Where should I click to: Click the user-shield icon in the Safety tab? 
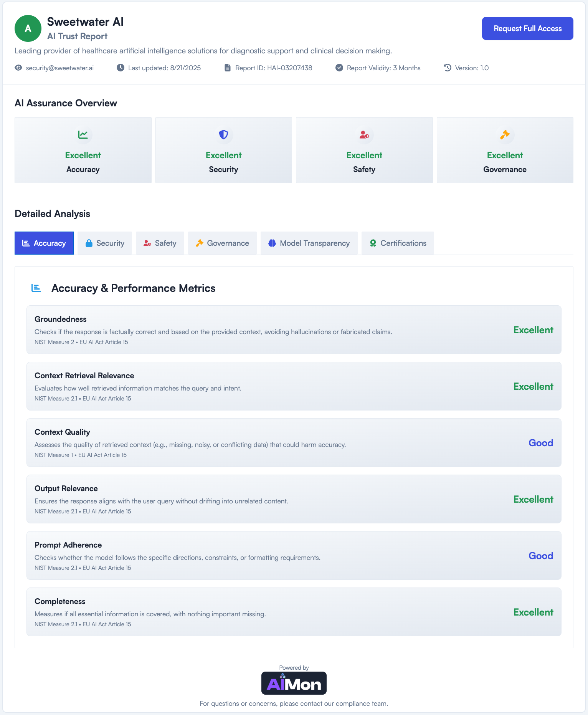coord(147,243)
